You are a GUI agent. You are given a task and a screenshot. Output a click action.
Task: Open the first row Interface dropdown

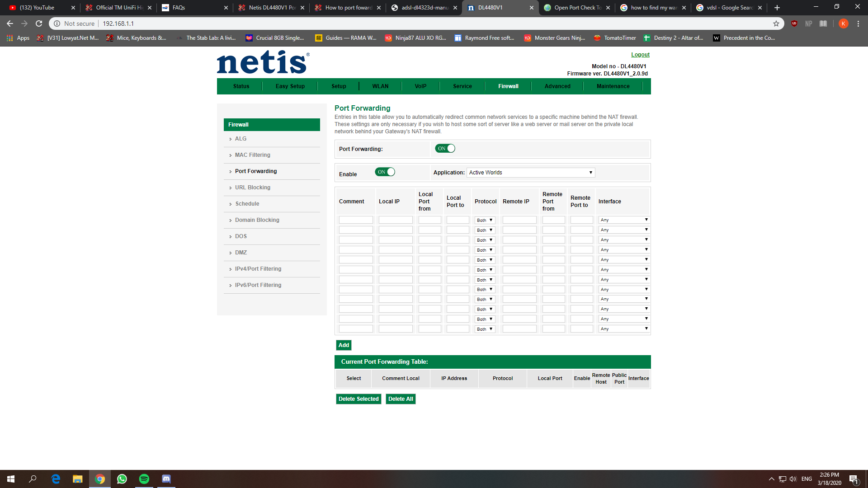click(x=623, y=220)
